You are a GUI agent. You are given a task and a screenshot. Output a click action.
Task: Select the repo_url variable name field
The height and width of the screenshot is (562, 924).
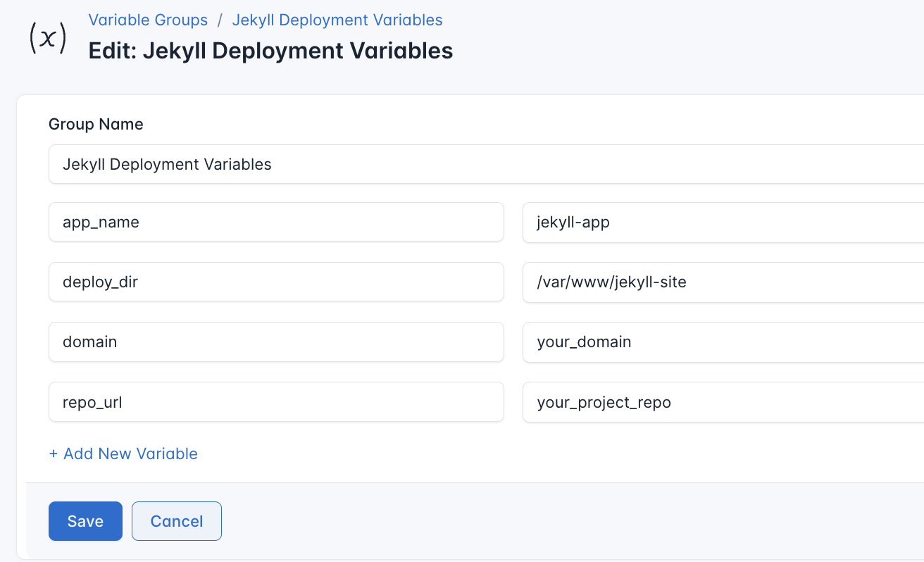tap(275, 401)
